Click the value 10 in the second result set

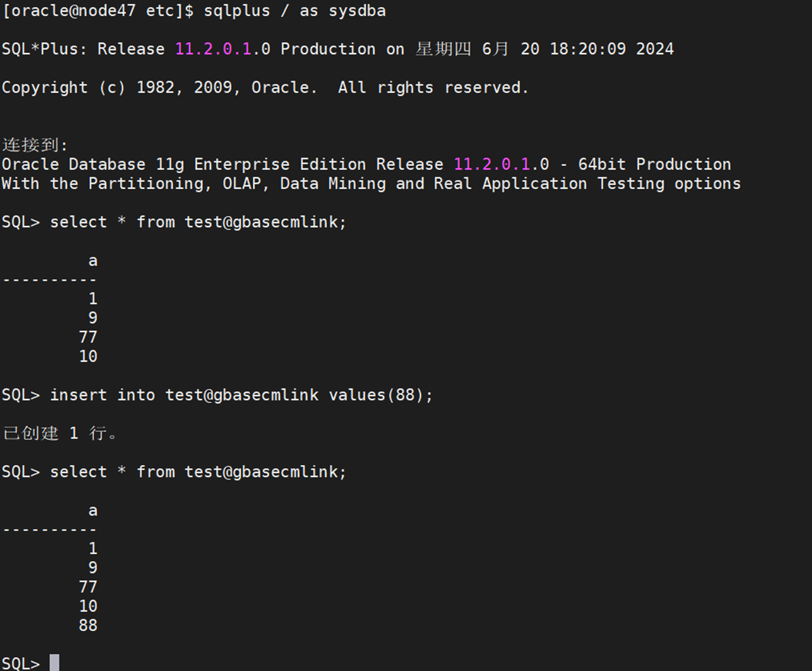click(x=88, y=606)
